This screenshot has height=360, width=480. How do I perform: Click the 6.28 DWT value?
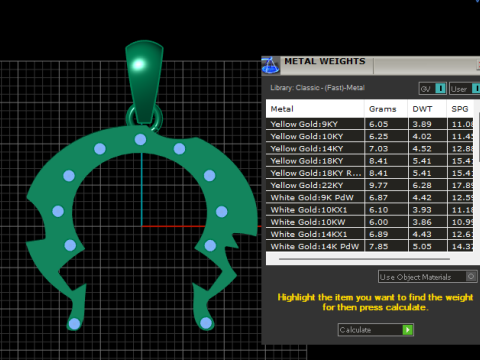tap(422, 185)
